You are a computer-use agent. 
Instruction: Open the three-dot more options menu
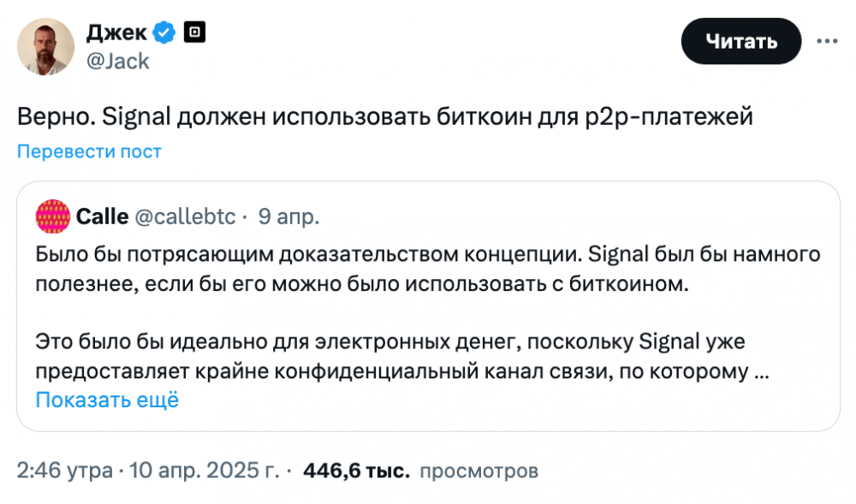pos(827,41)
